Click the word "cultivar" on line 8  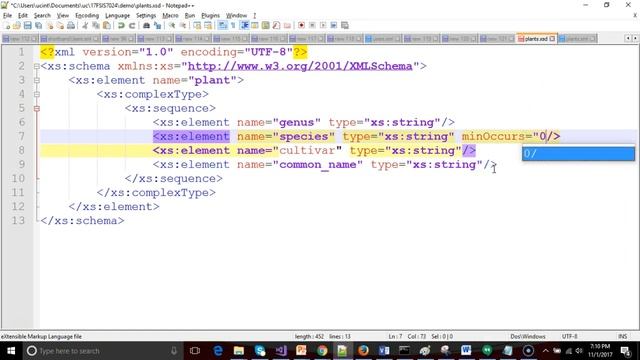point(307,150)
